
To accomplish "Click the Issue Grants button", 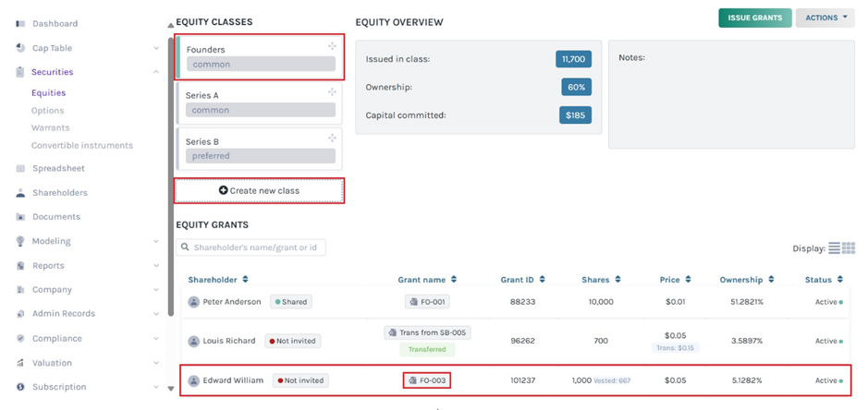I will click(754, 18).
